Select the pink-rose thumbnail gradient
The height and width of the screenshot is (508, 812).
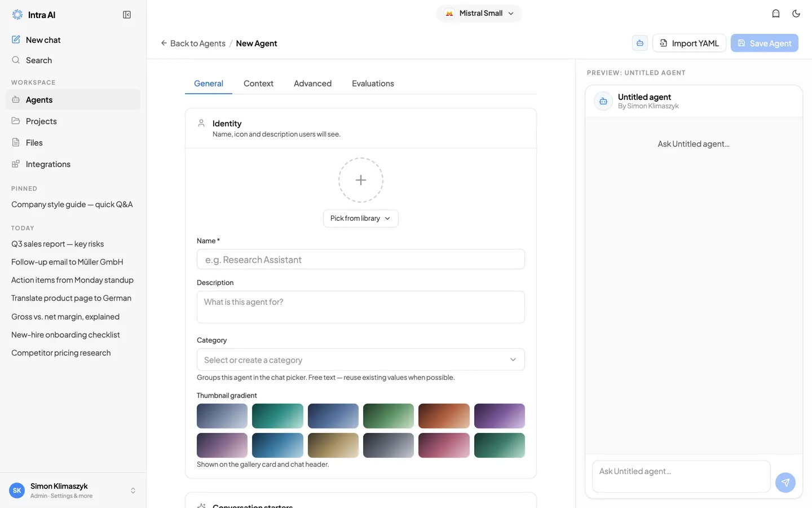click(444, 445)
